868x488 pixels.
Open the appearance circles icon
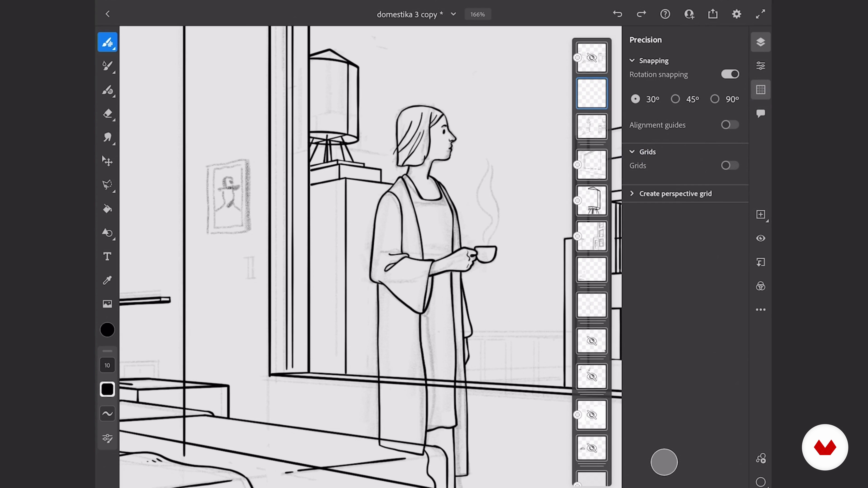(x=760, y=286)
